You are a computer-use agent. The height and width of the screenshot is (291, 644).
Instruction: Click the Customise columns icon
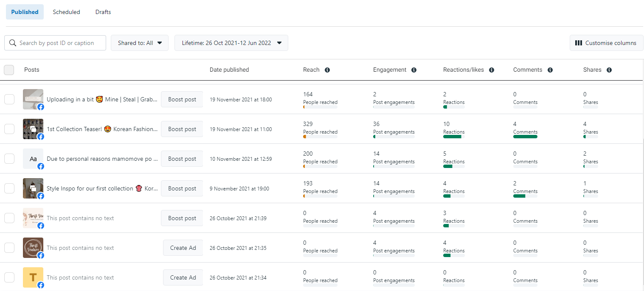pos(578,43)
